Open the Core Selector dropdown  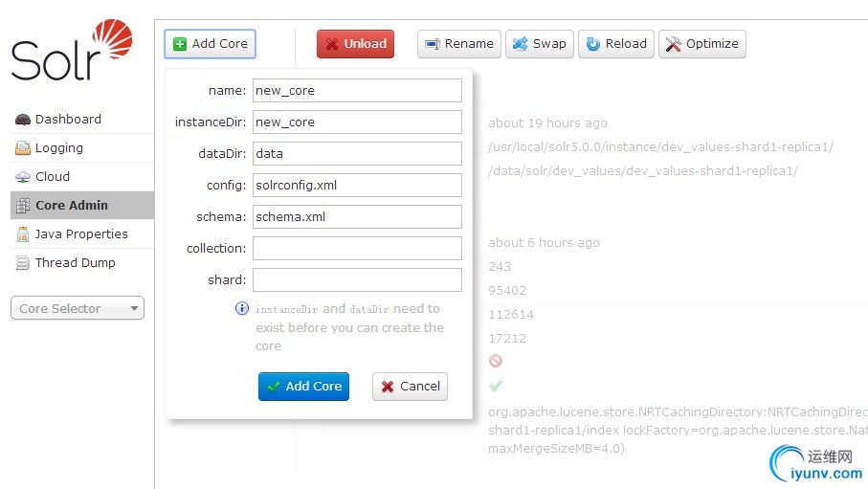coord(78,308)
